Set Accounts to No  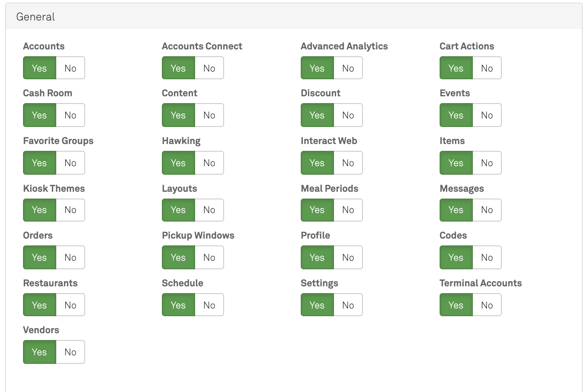click(x=70, y=68)
